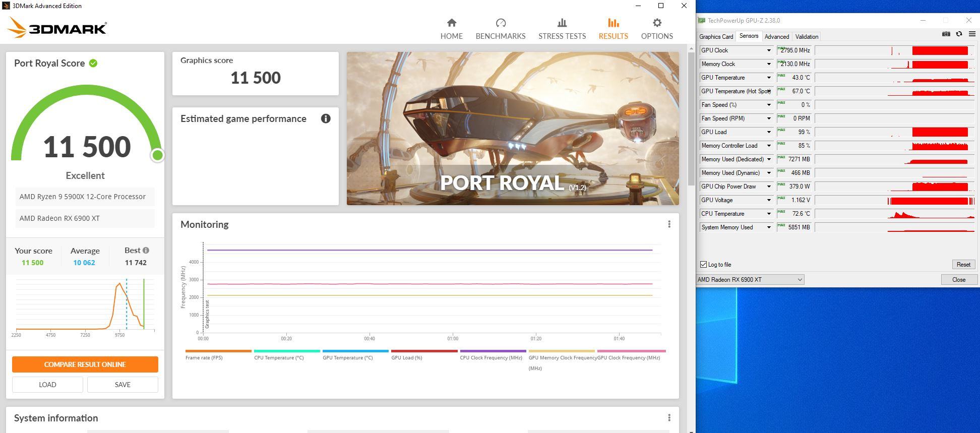Open the Validation tab in GPU-Z
The image size is (980, 433).
(x=807, y=37)
